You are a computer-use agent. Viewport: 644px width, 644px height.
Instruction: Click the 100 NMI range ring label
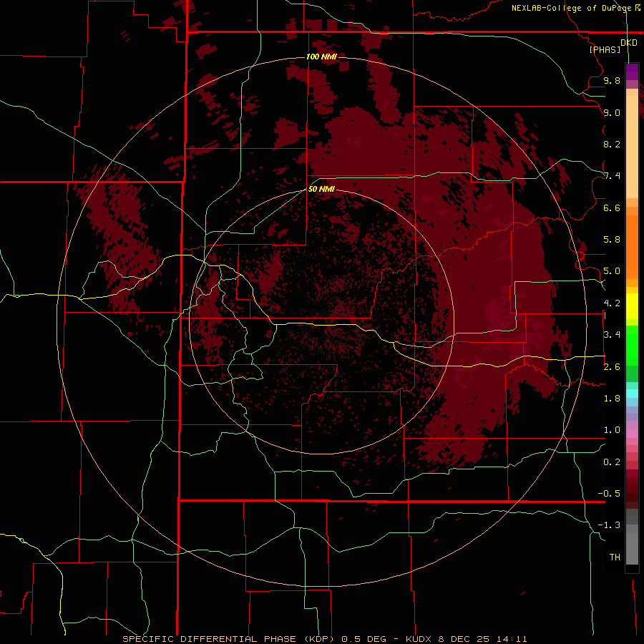click(x=321, y=57)
